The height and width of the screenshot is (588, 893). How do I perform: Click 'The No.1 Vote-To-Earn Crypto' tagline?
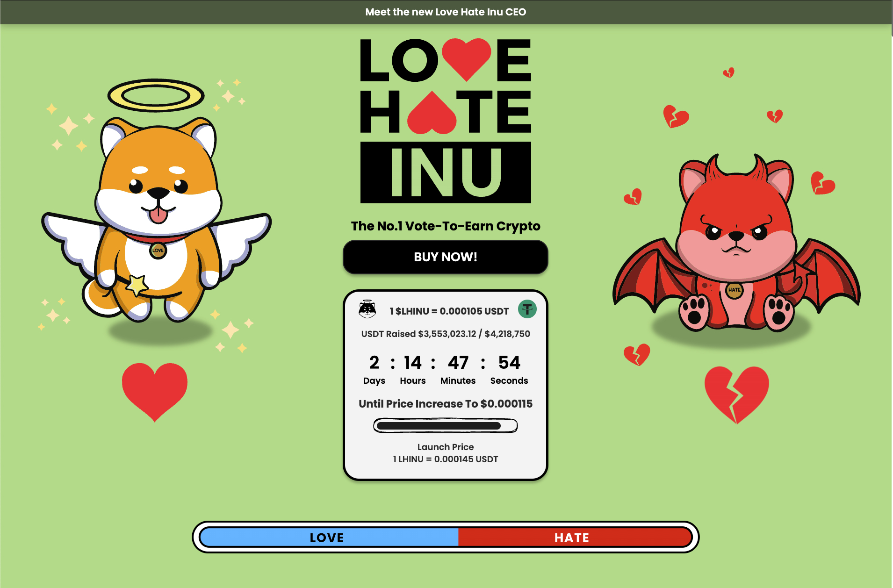click(446, 226)
